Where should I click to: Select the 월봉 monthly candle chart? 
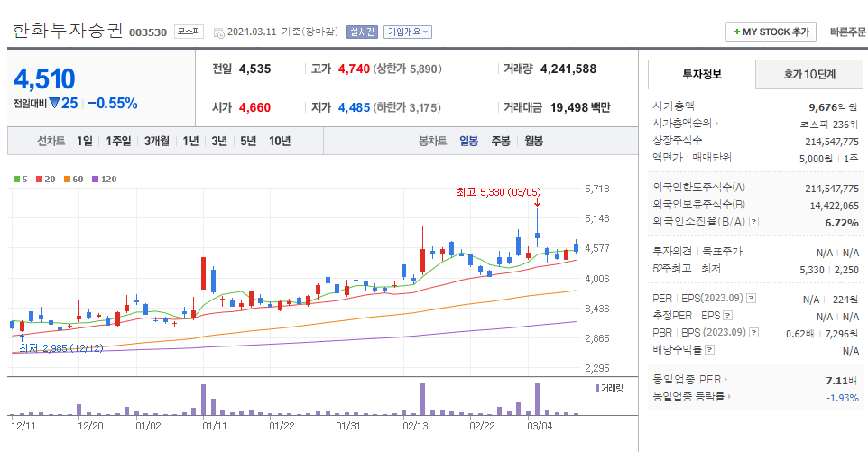tap(533, 141)
